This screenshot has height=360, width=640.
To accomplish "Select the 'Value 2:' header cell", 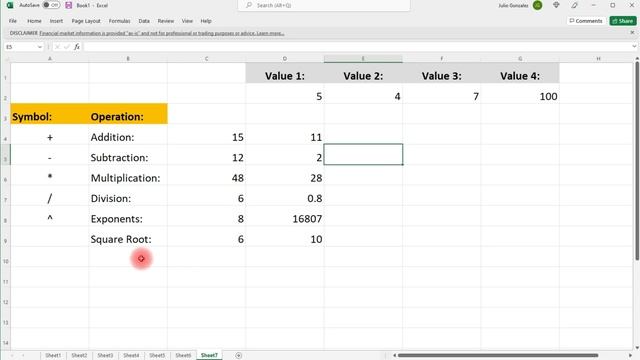I will (x=363, y=73).
